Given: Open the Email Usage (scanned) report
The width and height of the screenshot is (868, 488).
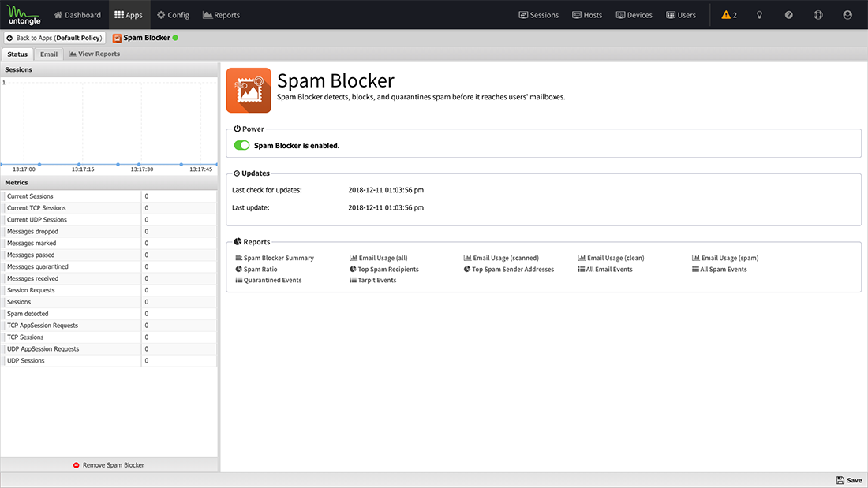Looking at the screenshot, I should 501,258.
